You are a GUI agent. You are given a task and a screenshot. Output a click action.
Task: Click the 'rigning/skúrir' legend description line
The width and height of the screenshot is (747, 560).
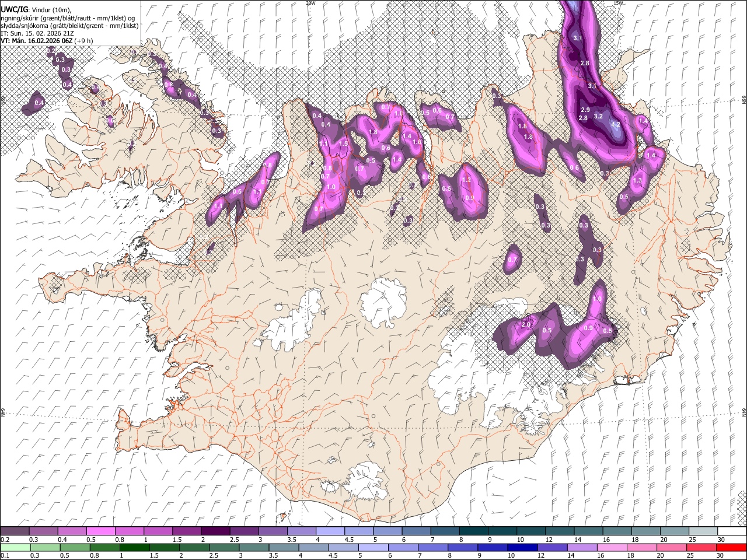[68, 18]
